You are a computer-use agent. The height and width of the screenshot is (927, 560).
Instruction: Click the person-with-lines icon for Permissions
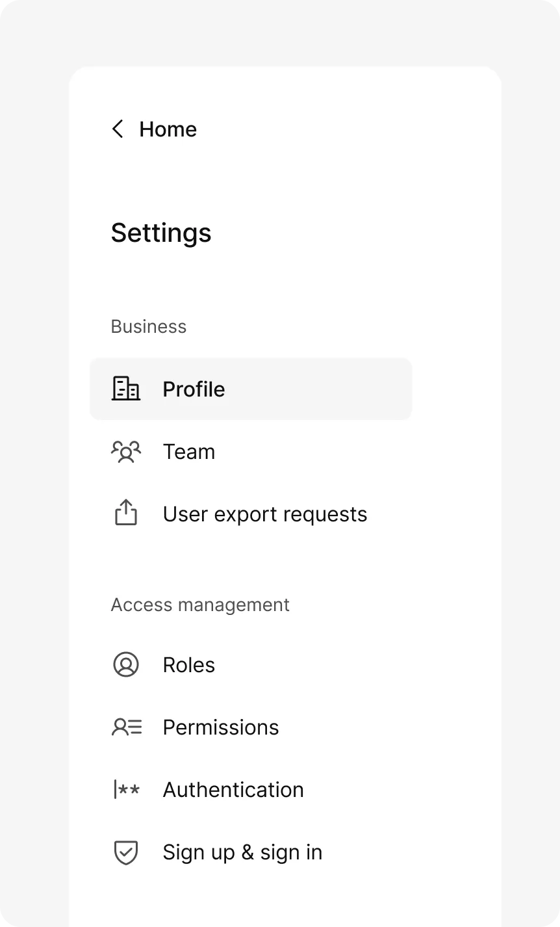click(126, 727)
